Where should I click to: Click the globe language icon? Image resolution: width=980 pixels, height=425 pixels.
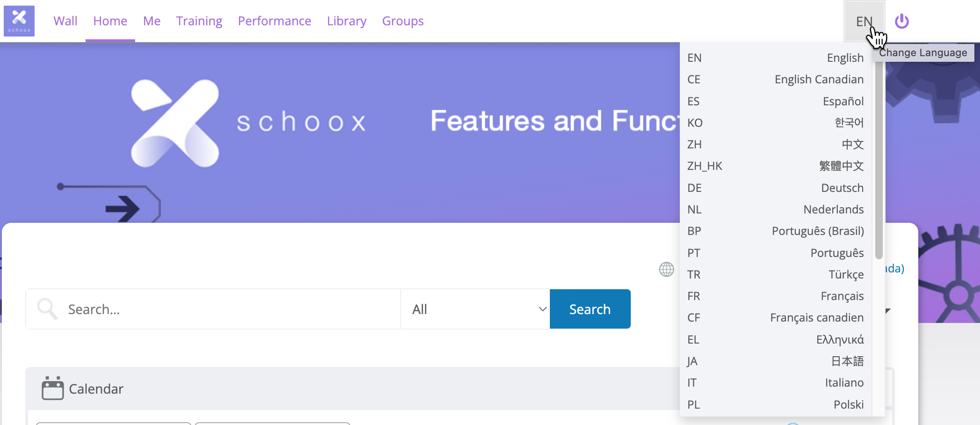(x=666, y=269)
